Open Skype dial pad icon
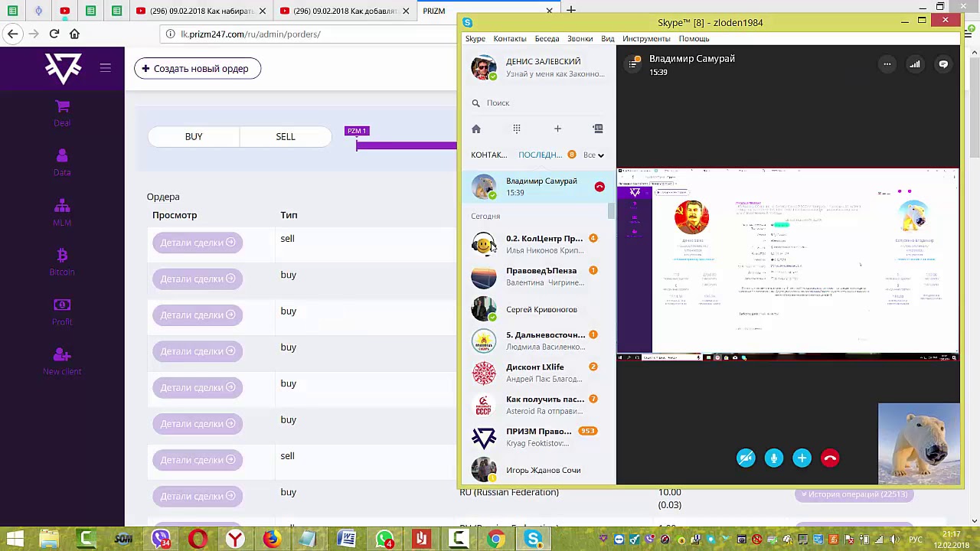Screen dimensions: 980x551 coord(517,129)
